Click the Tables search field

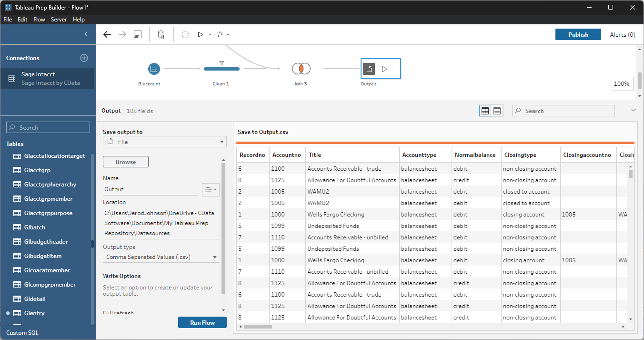coord(48,127)
